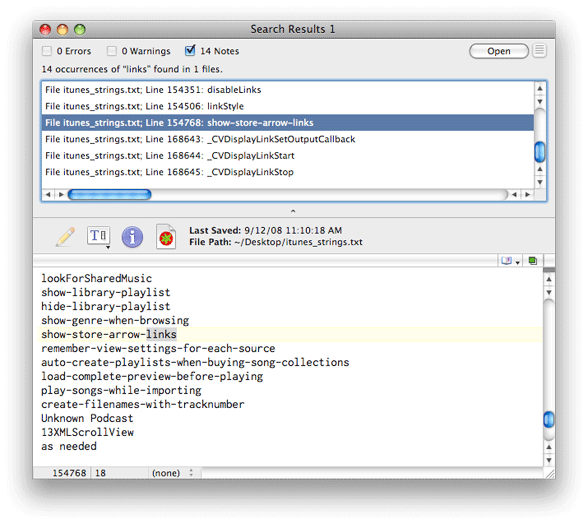The height and width of the screenshot is (524, 588).
Task: Click the blue info icon
Action: pos(132,237)
